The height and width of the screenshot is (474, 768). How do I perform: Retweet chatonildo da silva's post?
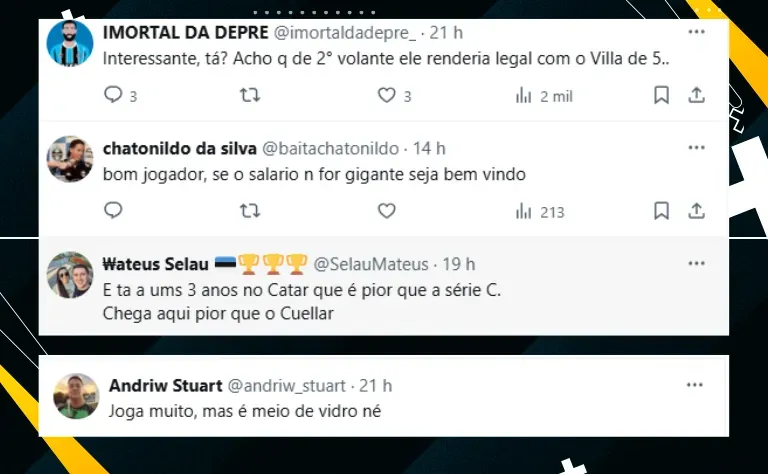[250, 211]
